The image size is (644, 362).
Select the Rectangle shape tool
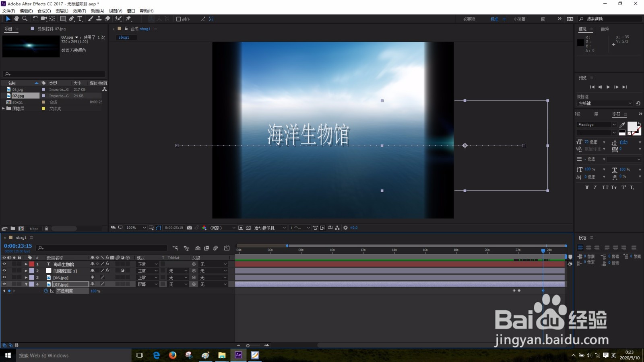[x=63, y=19]
